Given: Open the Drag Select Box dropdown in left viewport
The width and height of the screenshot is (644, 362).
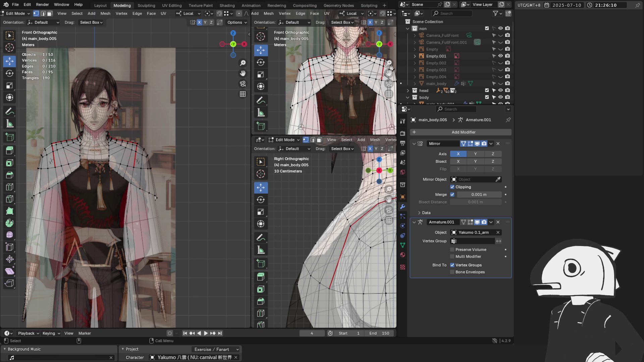Looking at the screenshot, I should pos(91,22).
